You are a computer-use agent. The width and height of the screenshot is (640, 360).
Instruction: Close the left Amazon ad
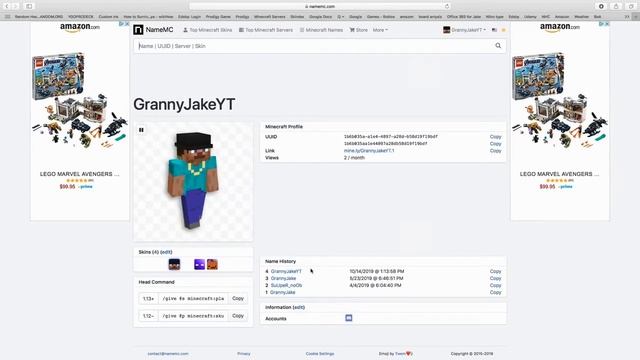127,24
